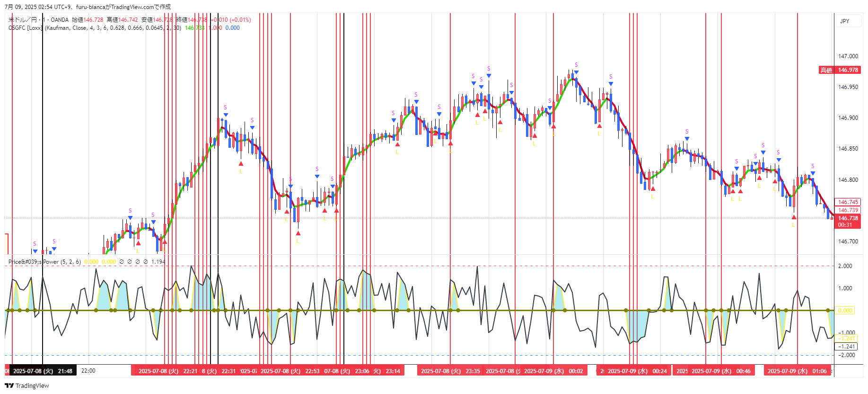
Task: Click the yellow 0.000 label on oscillator axis
Action: click(845, 311)
